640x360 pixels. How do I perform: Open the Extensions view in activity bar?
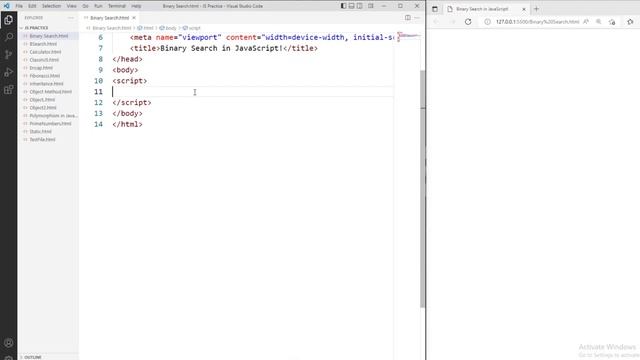(x=8, y=90)
